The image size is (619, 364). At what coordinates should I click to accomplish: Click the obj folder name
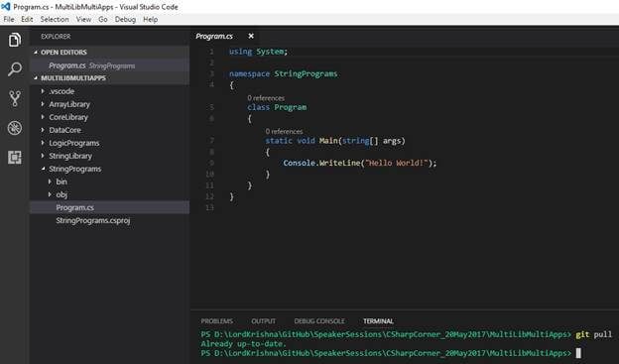pos(62,194)
